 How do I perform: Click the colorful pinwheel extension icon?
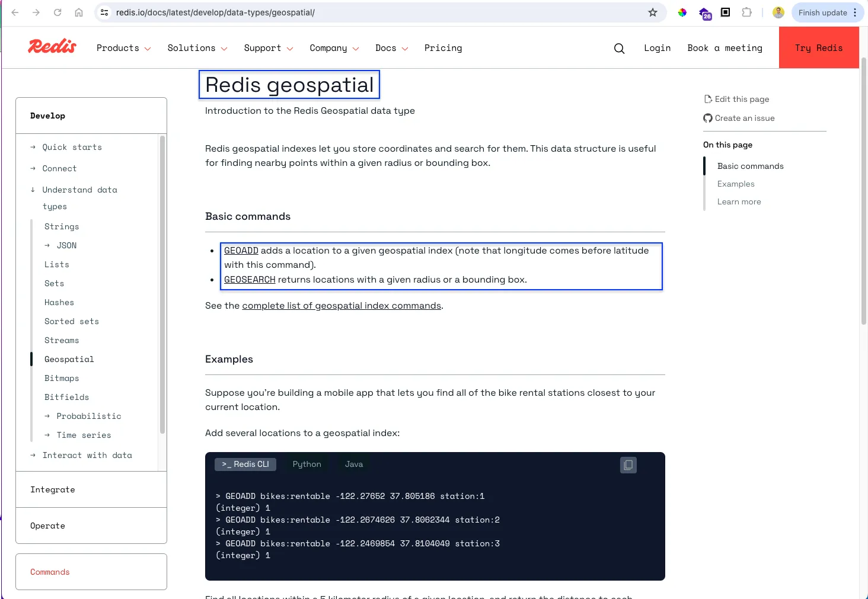click(x=682, y=12)
